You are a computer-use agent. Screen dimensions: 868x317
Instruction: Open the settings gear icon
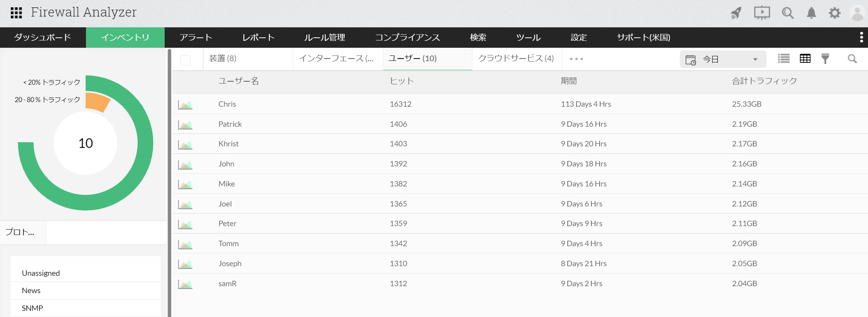tap(834, 13)
